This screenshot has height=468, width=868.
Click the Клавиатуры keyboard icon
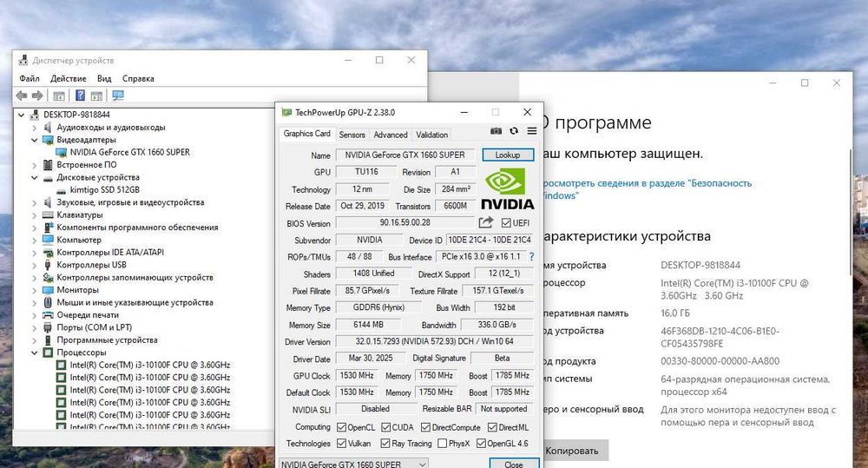(48, 214)
